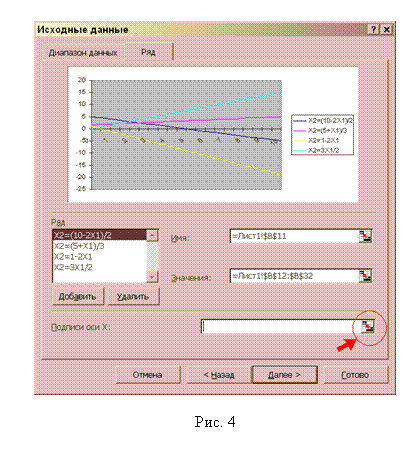Click series list scroll down arrow
This screenshot has height=455, width=405.
click(x=152, y=277)
